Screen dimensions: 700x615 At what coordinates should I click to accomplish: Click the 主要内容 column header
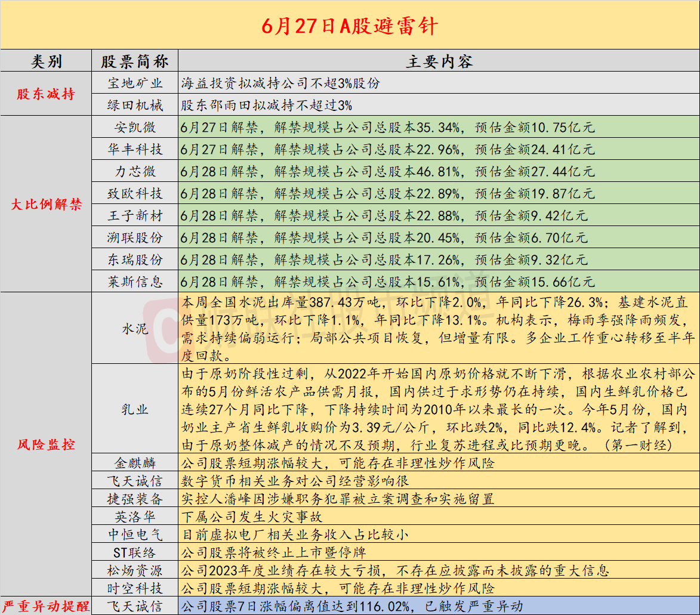click(439, 61)
